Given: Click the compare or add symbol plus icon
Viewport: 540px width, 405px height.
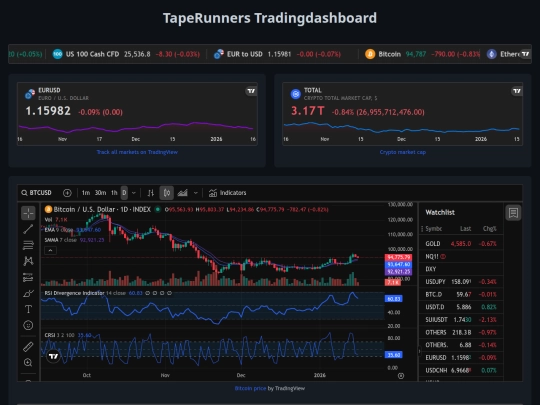Looking at the screenshot, I should click(x=67, y=193).
